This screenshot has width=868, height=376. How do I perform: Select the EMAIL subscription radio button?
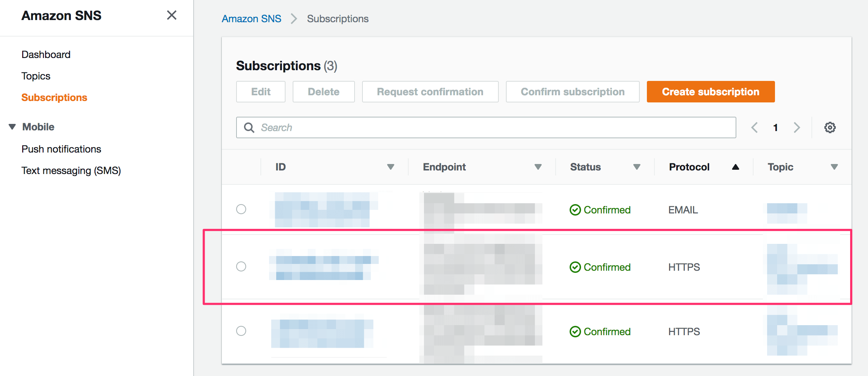click(x=241, y=209)
